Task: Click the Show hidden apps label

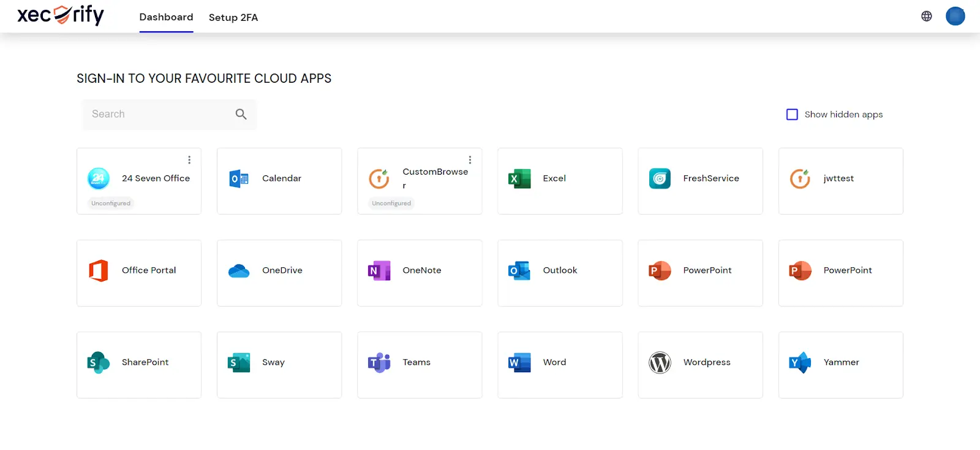Action: (x=843, y=115)
